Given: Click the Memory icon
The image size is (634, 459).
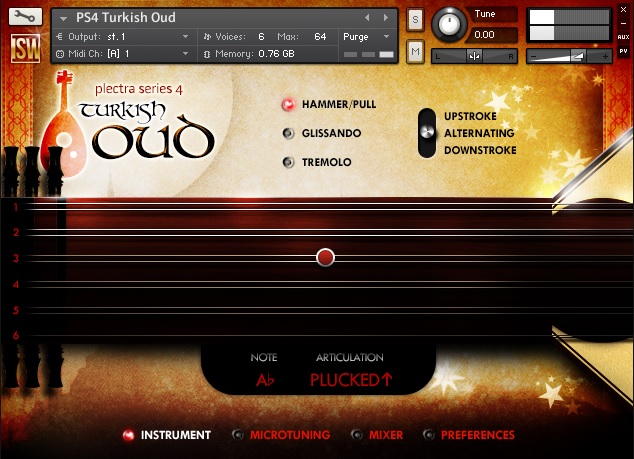Looking at the screenshot, I should [207, 54].
